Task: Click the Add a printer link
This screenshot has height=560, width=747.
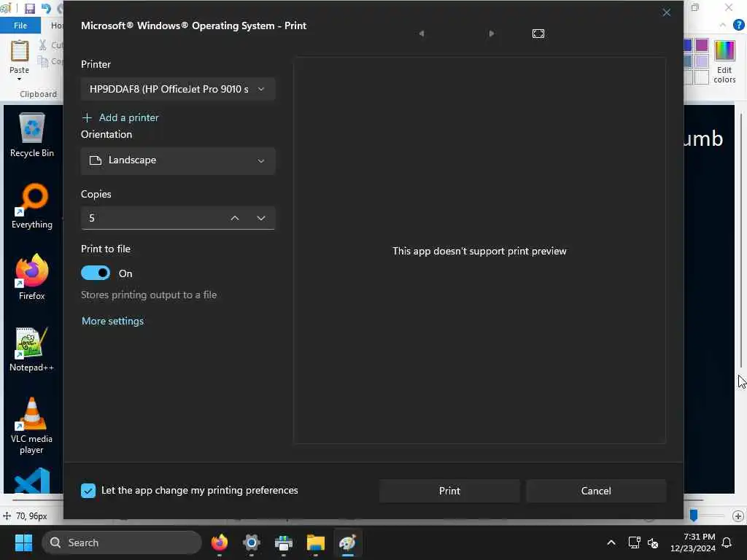Action: pos(120,117)
